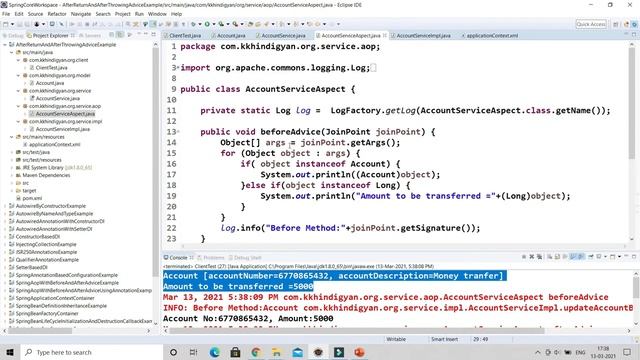Screen dimensions: 640x360
Task: Open the Navigate menu
Action: [x=81, y=14]
